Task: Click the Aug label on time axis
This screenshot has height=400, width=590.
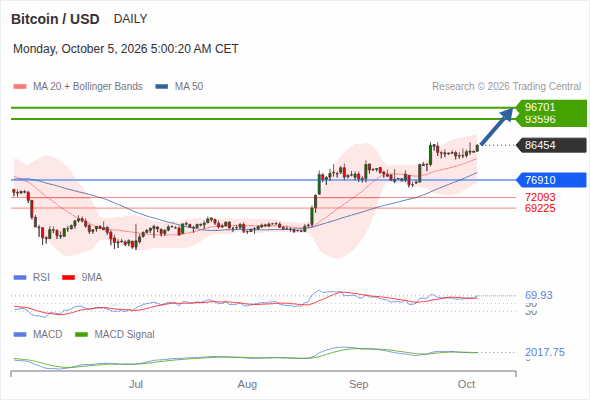Action: [x=247, y=384]
